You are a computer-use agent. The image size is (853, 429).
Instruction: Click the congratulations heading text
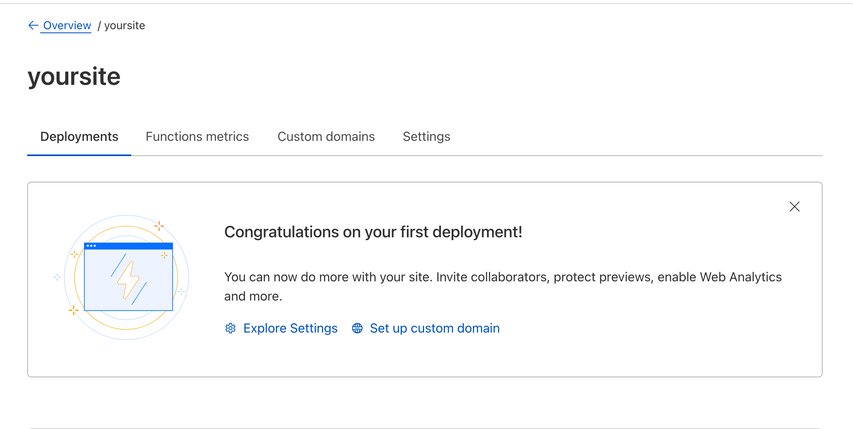point(373,232)
